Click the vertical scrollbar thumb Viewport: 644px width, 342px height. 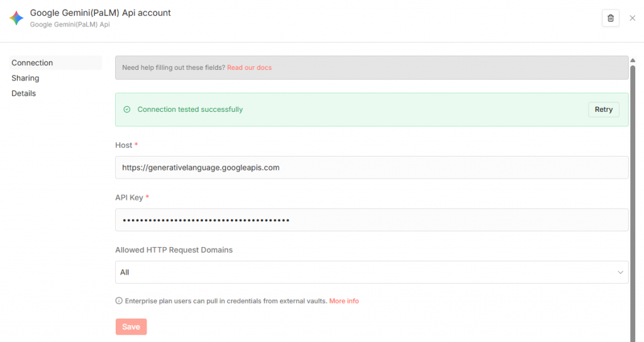(x=633, y=203)
